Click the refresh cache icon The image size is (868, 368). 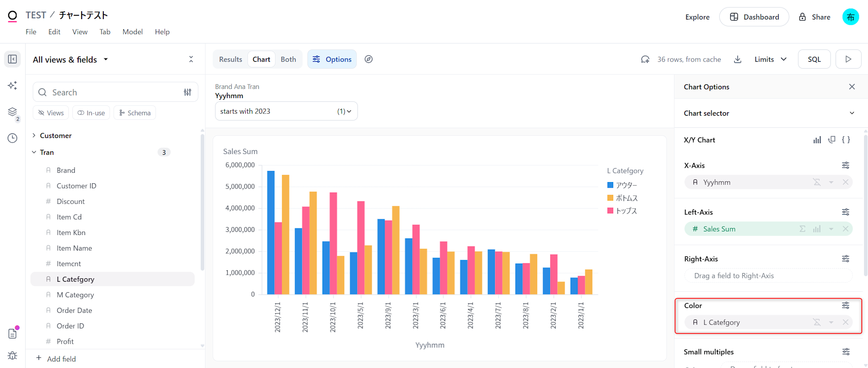645,59
